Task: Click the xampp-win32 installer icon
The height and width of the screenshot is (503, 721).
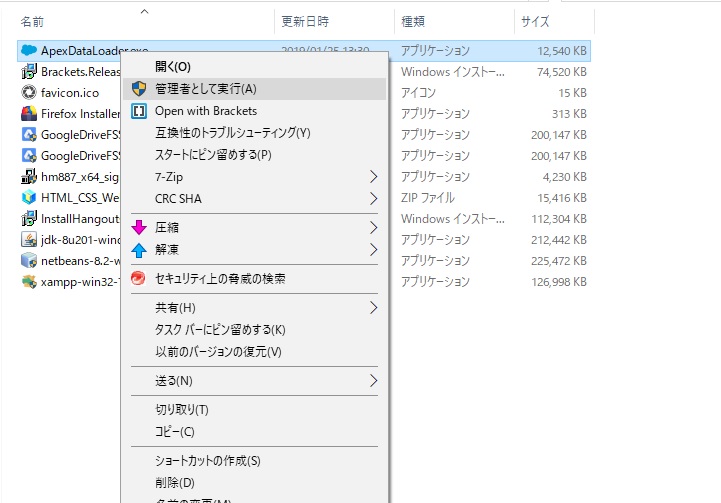Action: coord(29,281)
